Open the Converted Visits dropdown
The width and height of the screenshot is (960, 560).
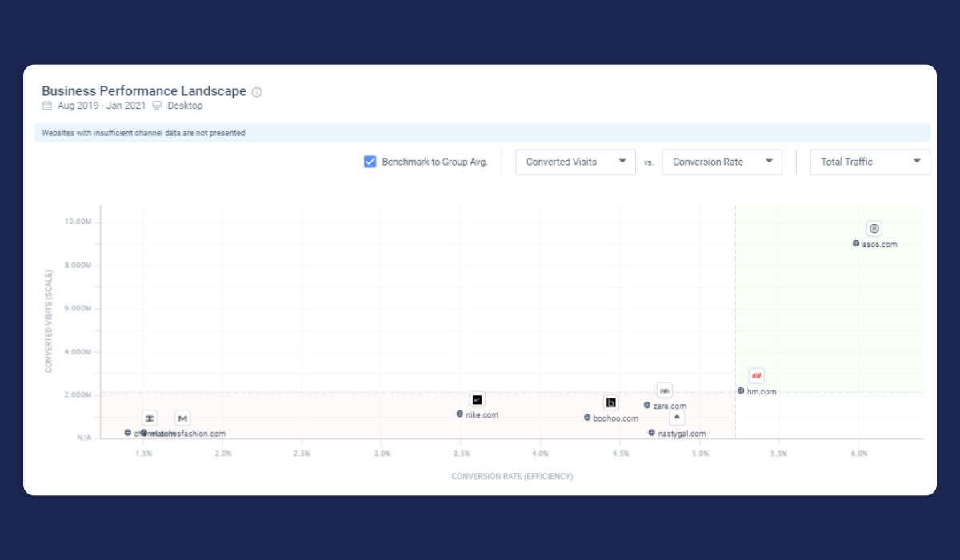pos(574,162)
